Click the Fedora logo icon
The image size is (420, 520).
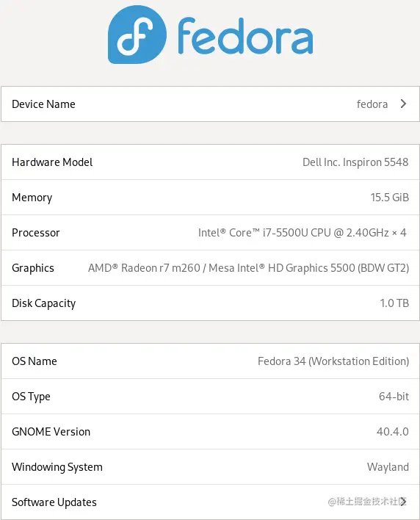(137, 35)
